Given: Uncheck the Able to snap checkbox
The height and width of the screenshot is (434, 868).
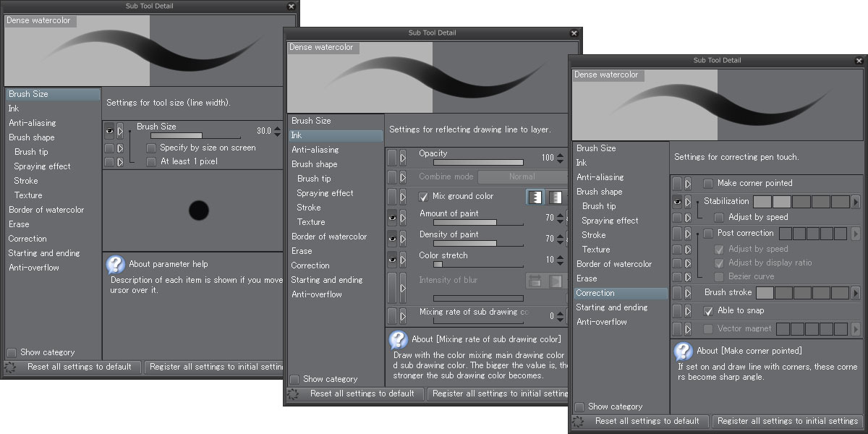Looking at the screenshot, I should [709, 311].
